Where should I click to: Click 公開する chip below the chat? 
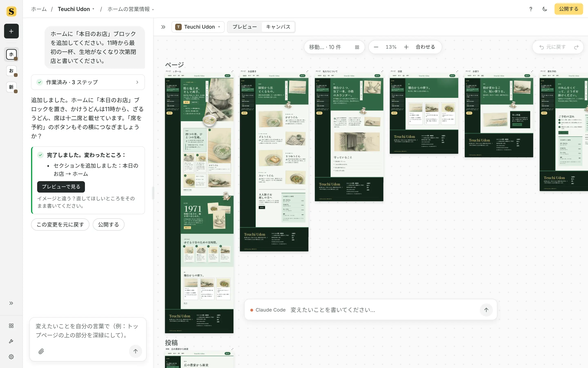(108, 224)
